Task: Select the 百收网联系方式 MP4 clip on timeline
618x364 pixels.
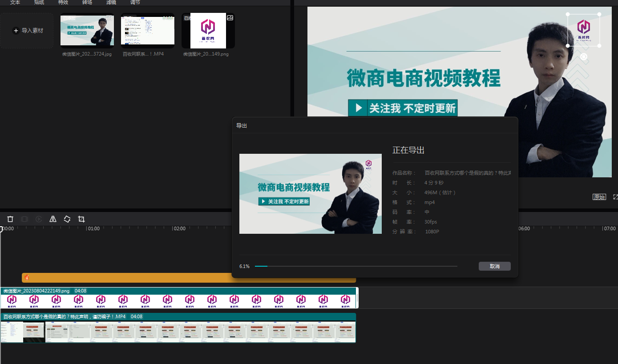Action: tap(178, 328)
